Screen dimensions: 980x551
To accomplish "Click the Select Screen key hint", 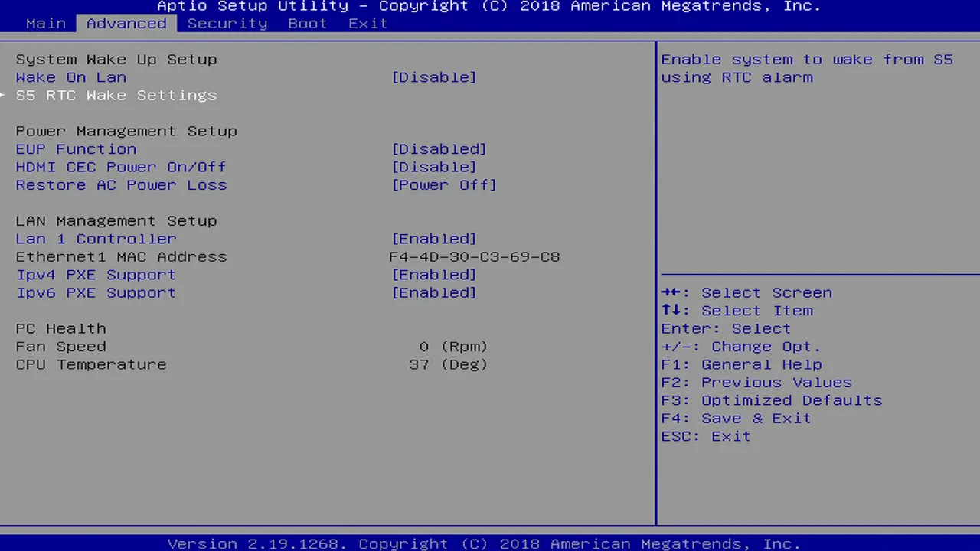I will tap(746, 292).
